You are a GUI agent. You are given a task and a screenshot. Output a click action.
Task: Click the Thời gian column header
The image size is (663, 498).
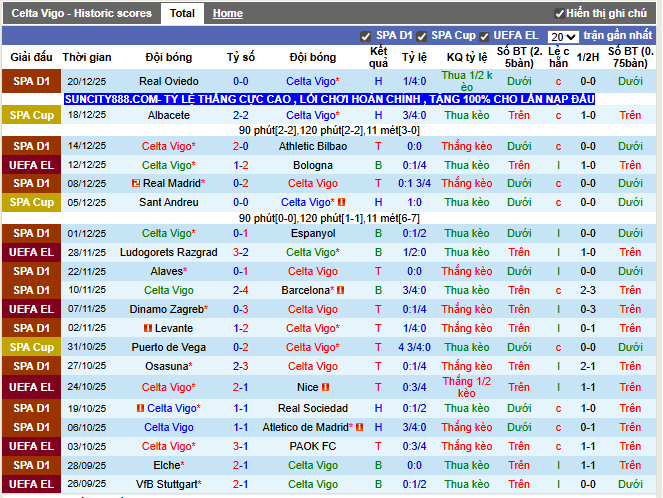click(x=87, y=57)
